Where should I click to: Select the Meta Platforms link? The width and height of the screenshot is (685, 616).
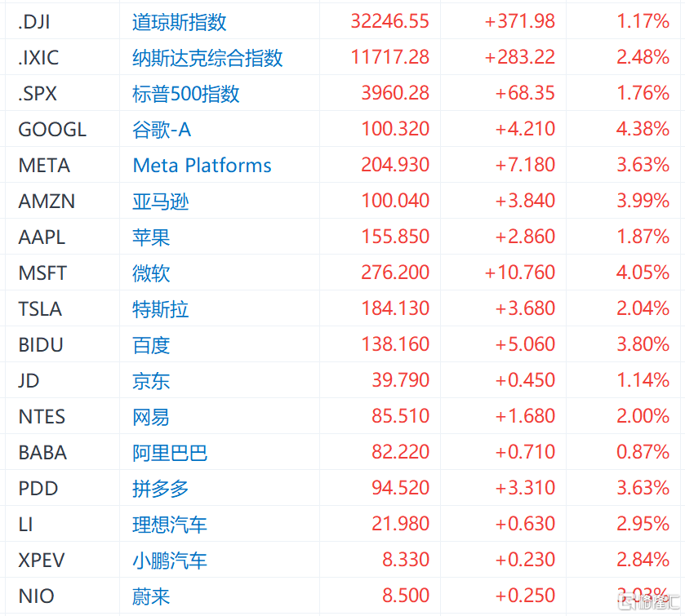[x=202, y=166]
